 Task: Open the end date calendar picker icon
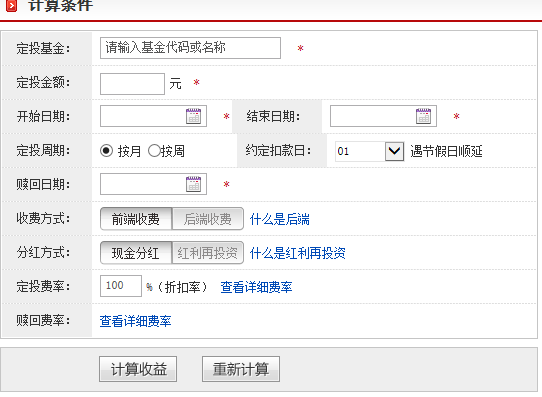[x=423, y=116]
